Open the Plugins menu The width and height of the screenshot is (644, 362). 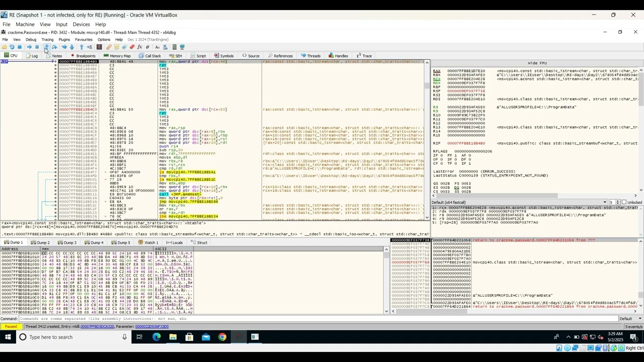coord(64,40)
